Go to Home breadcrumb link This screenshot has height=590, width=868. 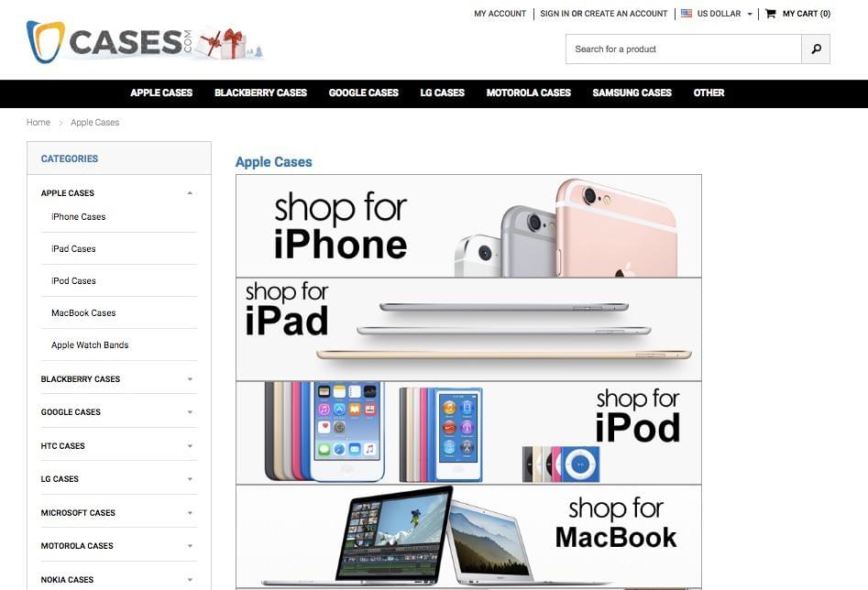[38, 123]
